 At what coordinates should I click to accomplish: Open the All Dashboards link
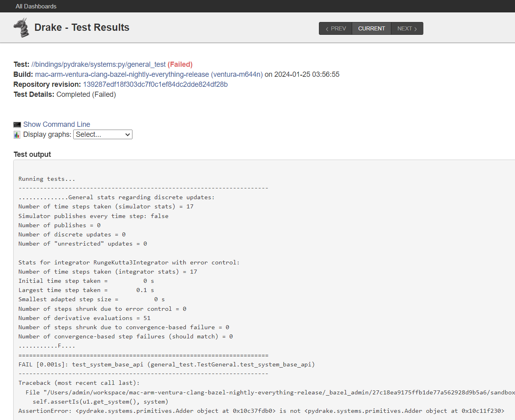click(x=36, y=6)
